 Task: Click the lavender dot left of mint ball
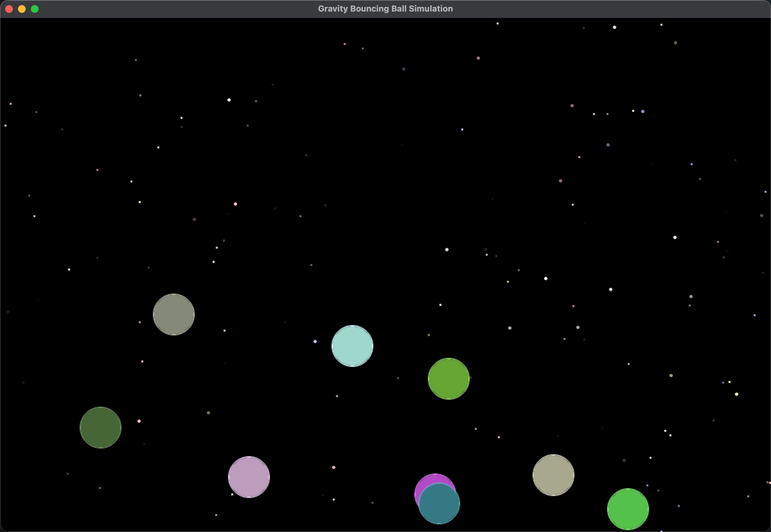click(315, 341)
